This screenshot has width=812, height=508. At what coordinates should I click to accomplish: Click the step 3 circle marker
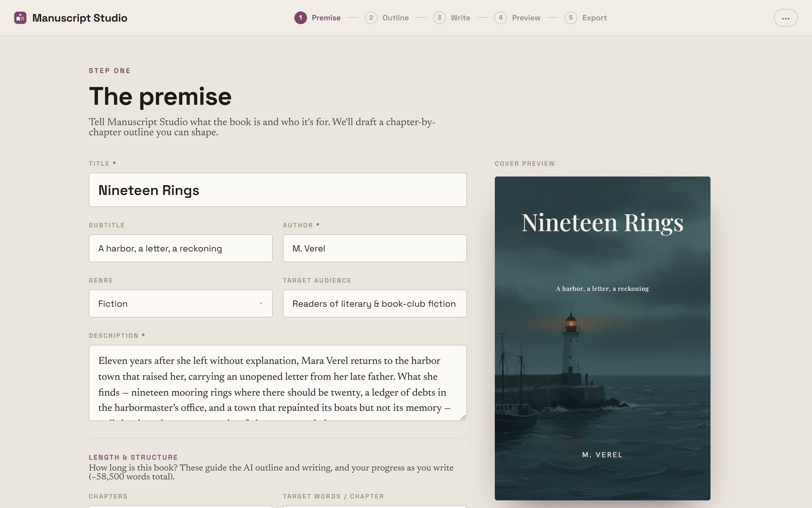tap(439, 18)
